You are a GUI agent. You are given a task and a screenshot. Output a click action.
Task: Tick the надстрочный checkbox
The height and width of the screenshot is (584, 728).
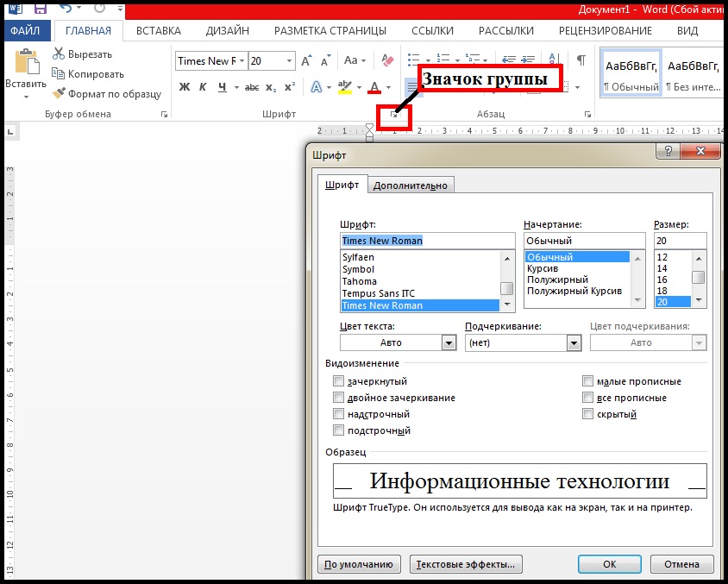(x=338, y=413)
